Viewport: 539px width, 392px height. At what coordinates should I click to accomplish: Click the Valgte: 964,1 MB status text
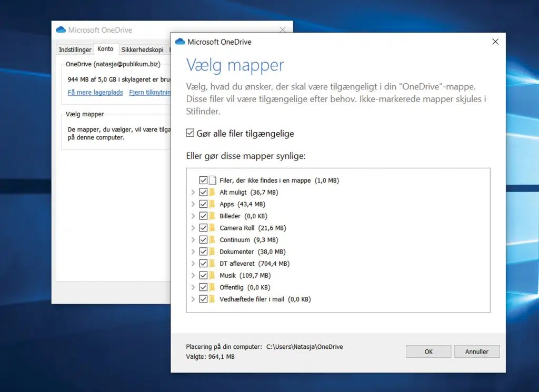(211, 357)
